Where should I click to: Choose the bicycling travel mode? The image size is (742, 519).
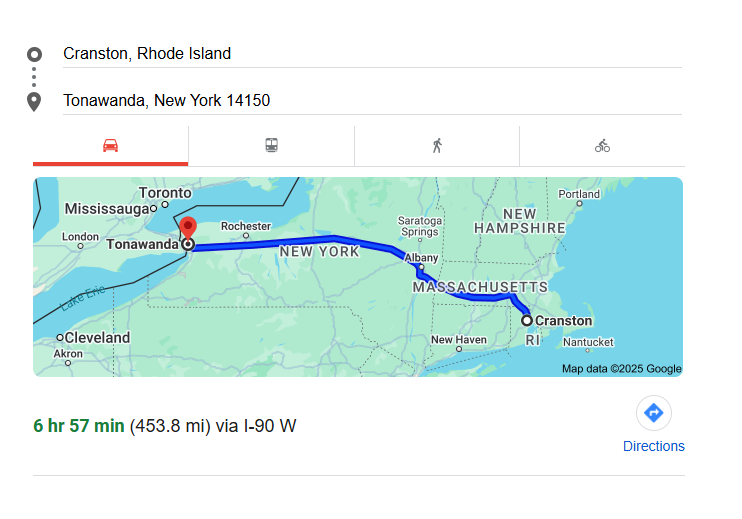tap(602, 146)
